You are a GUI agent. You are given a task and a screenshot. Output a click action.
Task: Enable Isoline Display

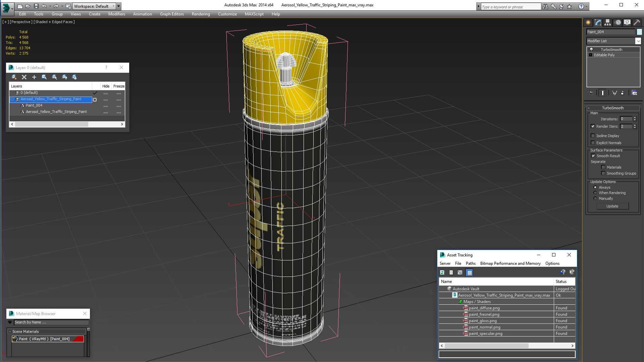pyautogui.click(x=593, y=136)
